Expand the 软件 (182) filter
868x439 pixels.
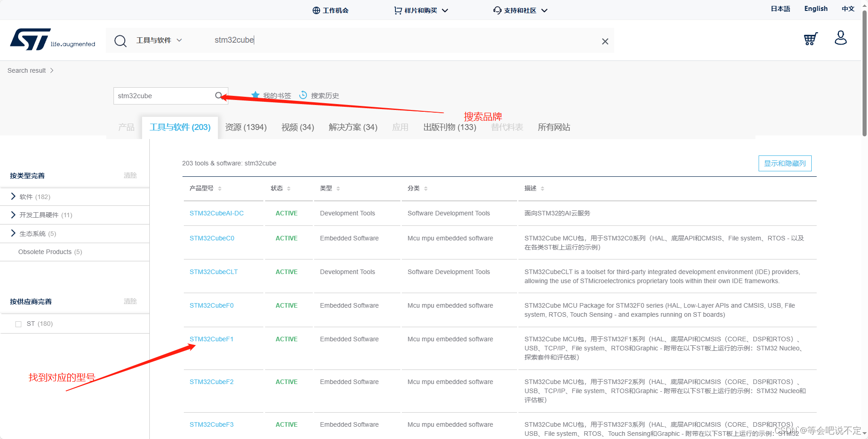pyautogui.click(x=13, y=196)
